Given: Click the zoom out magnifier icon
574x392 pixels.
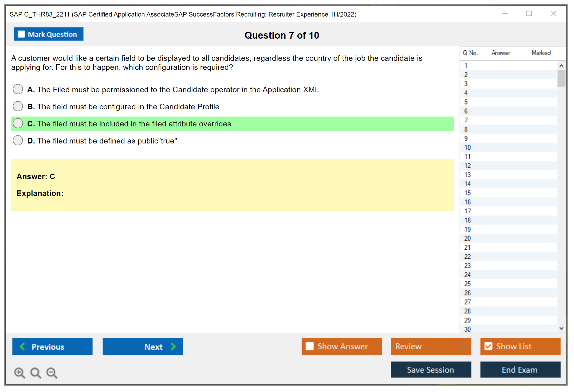Looking at the screenshot, I should click(x=52, y=373).
